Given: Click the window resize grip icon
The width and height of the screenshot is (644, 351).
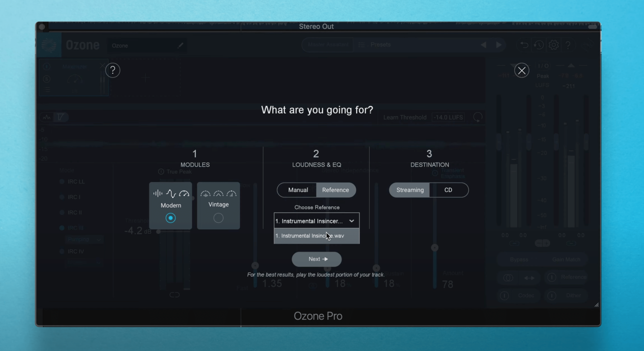Looking at the screenshot, I should tap(597, 305).
